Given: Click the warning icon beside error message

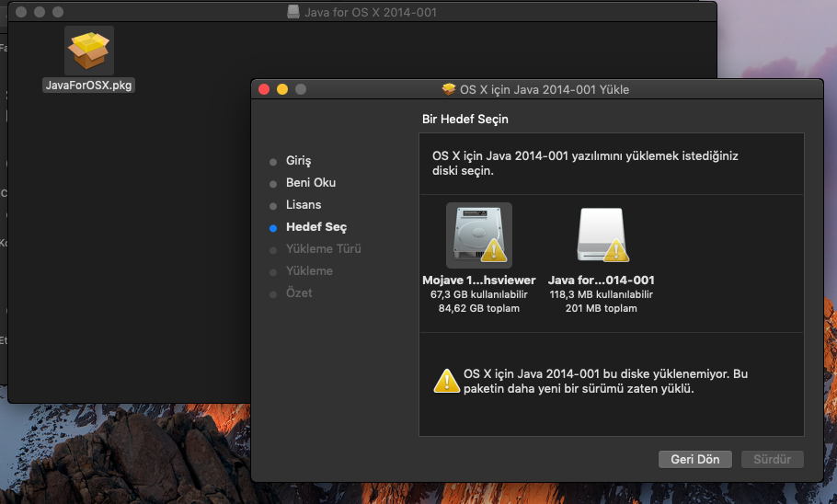Looking at the screenshot, I should [x=446, y=381].
